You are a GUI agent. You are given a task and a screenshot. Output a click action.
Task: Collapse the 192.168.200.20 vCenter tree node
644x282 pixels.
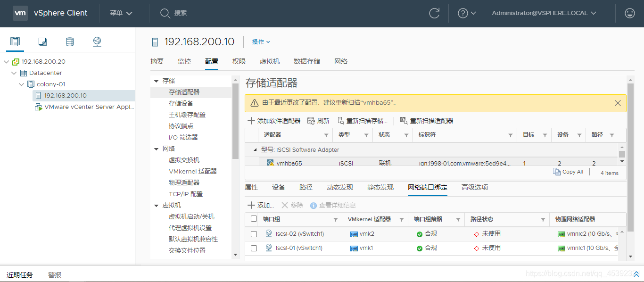(x=6, y=62)
